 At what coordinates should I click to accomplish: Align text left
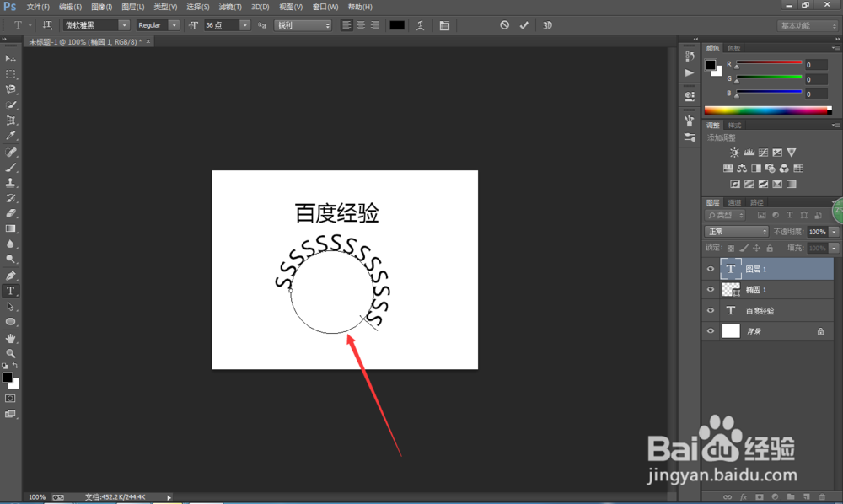[346, 25]
